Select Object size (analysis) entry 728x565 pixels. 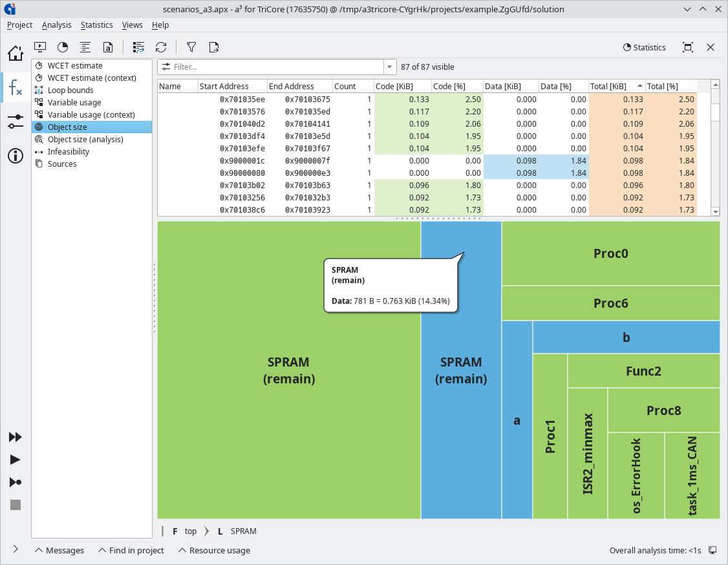(x=92, y=139)
